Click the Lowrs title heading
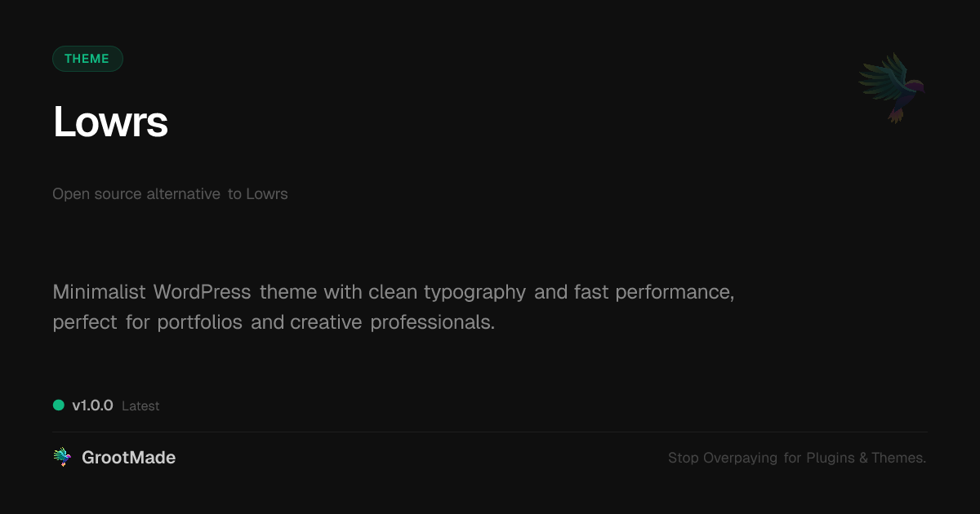Screen dimensions: 980x514 click(110, 122)
